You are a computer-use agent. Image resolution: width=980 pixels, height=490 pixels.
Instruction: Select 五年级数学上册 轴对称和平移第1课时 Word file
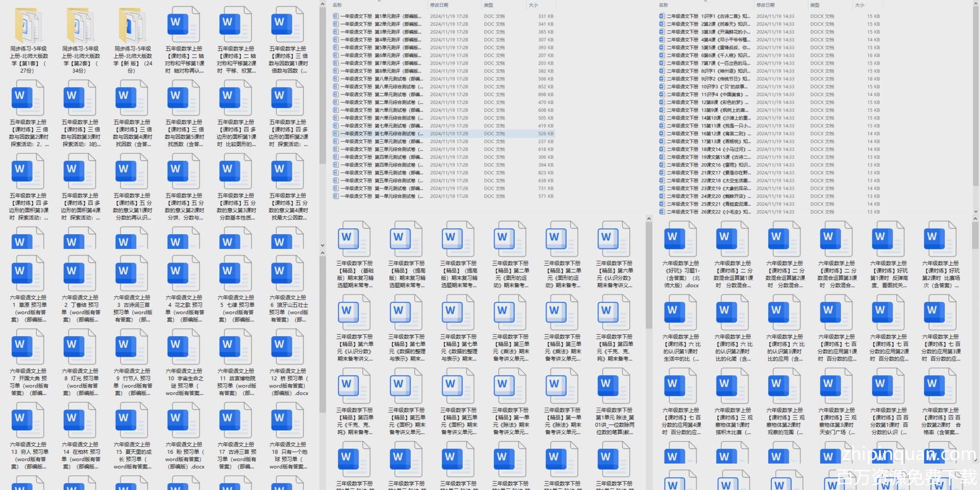(x=184, y=25)
